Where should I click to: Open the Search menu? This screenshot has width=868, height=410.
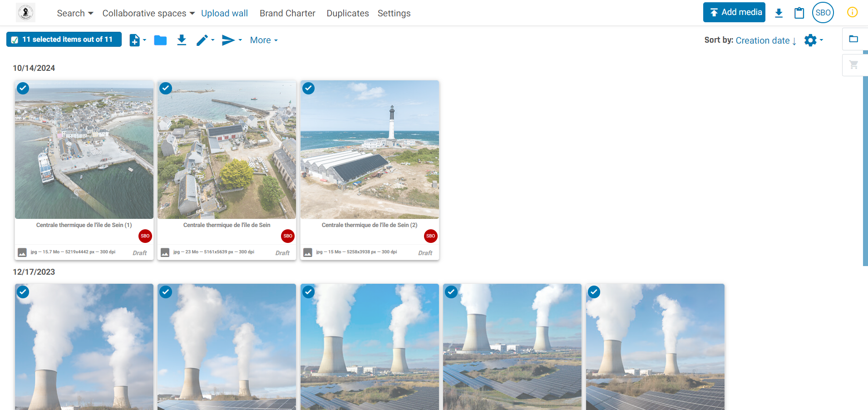[x=75, y=13]
